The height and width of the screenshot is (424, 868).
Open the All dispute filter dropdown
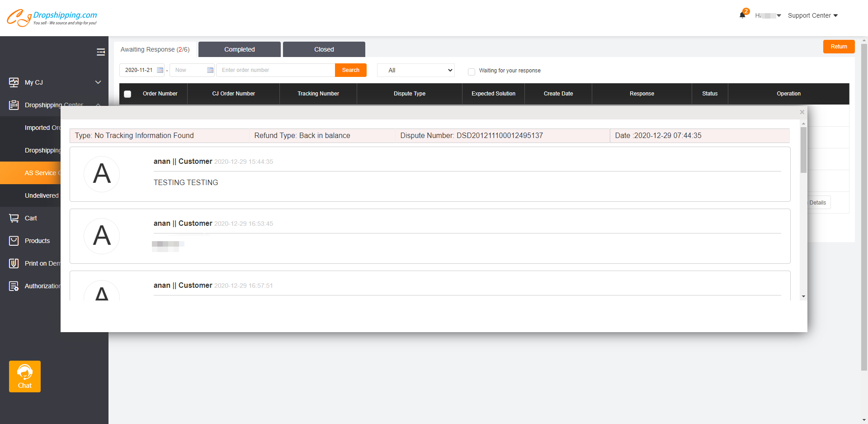(415, 70)
